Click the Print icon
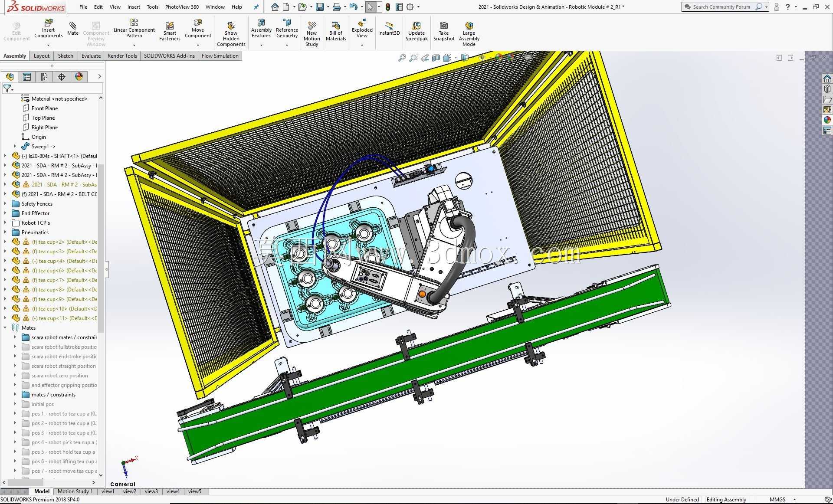833x504 pixels. (336, 7)
